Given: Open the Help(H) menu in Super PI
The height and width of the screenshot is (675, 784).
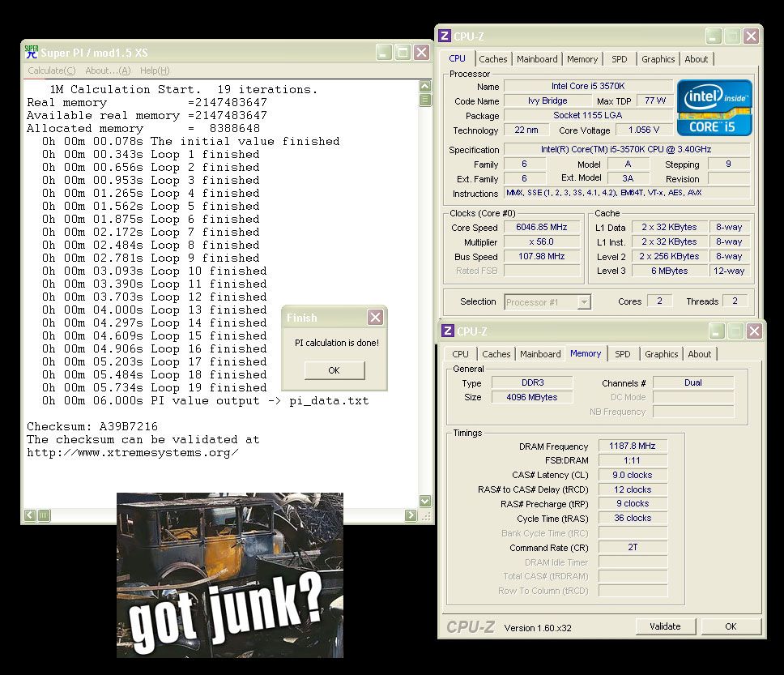Looking at the screenshot, I should [155, 70].
